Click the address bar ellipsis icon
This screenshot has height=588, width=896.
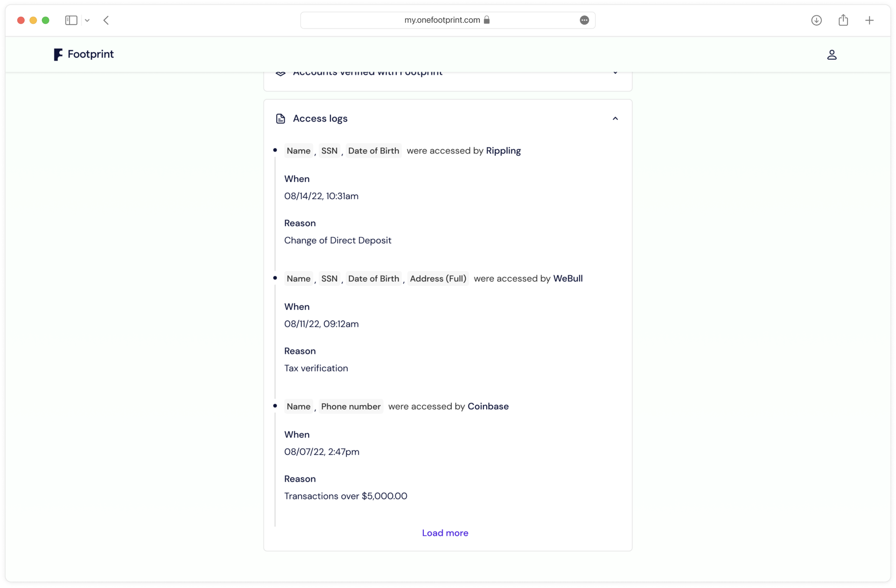[584, 20]
